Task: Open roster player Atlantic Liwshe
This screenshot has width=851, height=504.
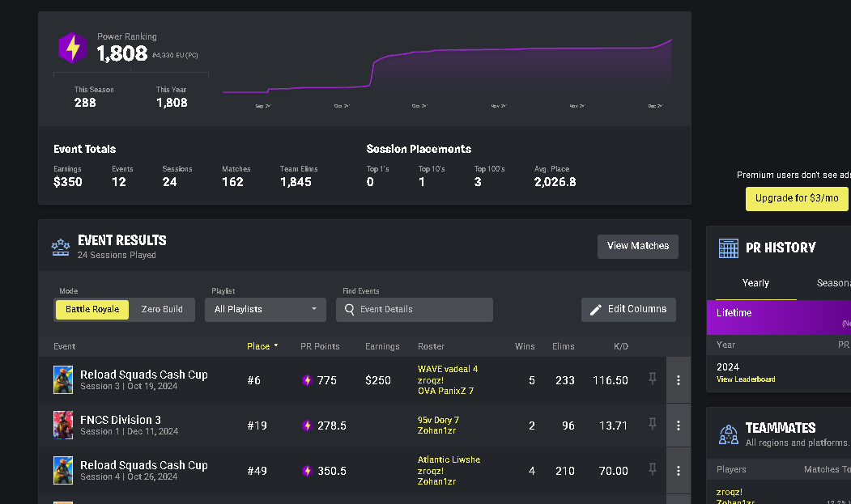Action: 449,460
